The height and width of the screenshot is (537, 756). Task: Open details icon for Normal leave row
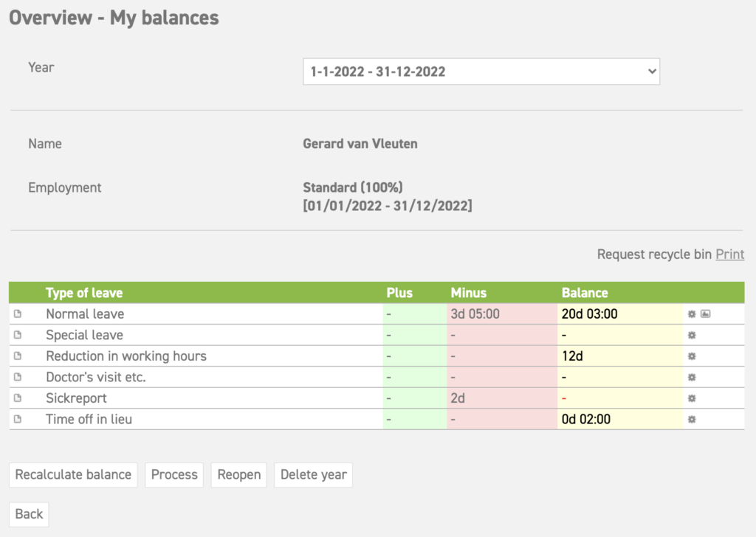[16, 313]
